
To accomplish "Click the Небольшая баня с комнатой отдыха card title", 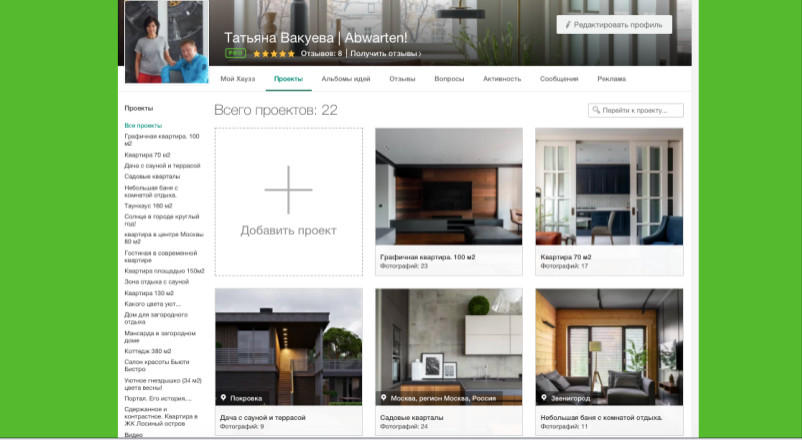I will (x=602, y=417).
